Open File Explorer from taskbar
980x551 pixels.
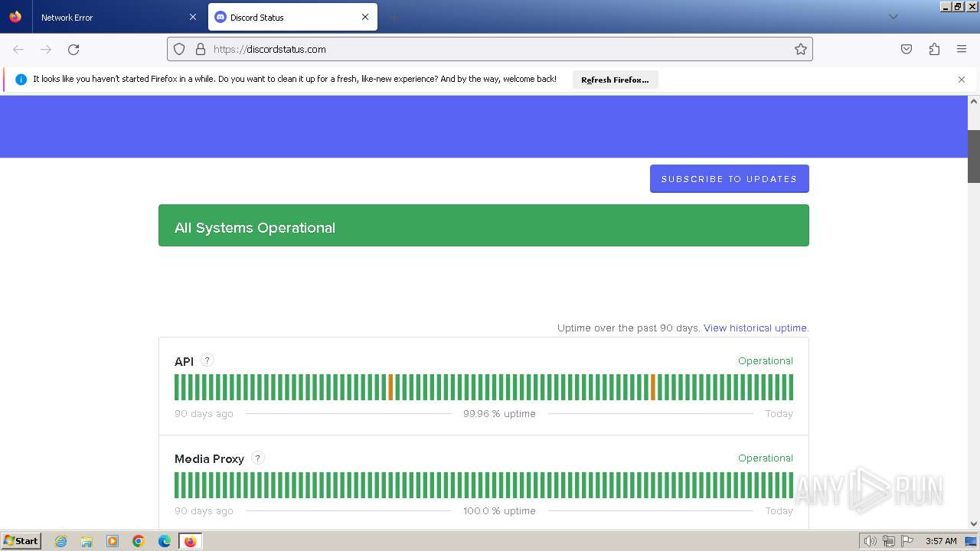pos(87,541)
